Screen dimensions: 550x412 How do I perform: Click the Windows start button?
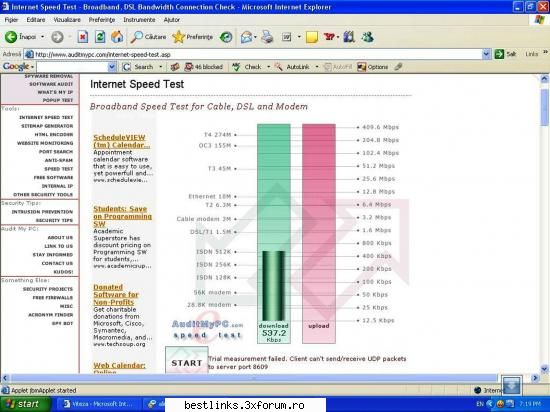click(26, 404)
